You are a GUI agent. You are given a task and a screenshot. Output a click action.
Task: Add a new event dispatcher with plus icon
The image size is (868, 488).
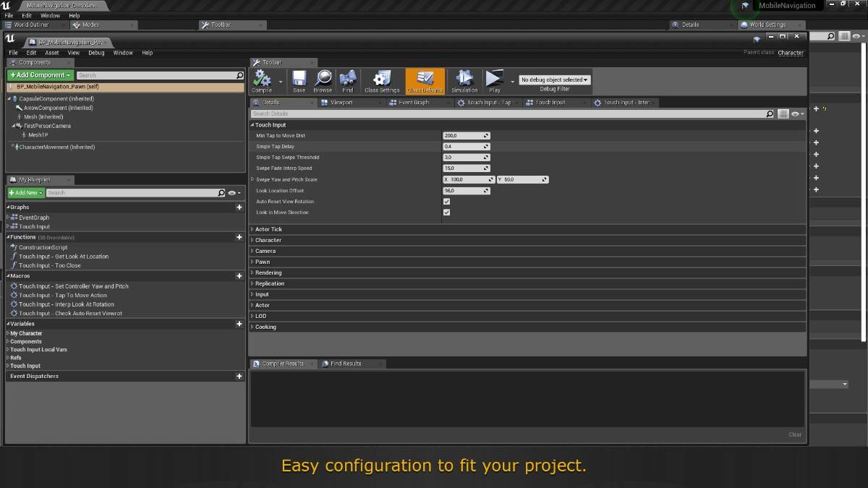[239, 377]
